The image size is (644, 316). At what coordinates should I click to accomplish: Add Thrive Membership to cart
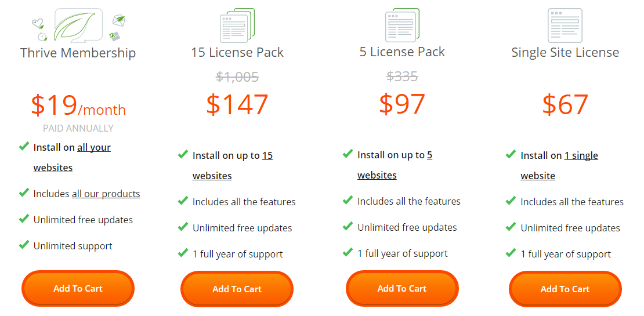point(78,288)
